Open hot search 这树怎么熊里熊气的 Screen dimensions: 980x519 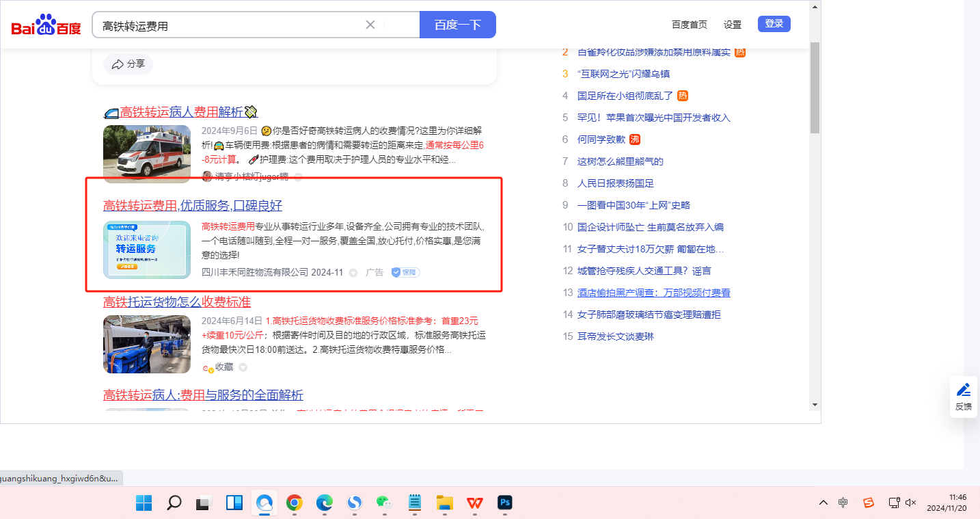[621, 161]
